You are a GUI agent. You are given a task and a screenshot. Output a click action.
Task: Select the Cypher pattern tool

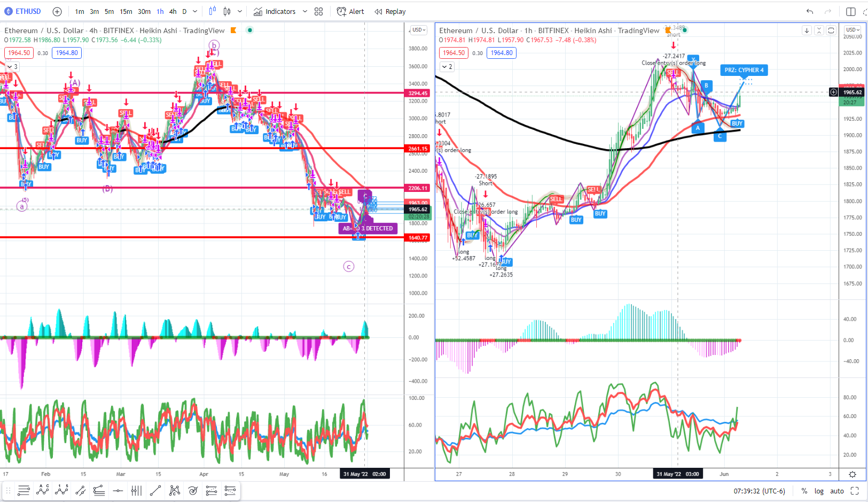click(174, 490)
